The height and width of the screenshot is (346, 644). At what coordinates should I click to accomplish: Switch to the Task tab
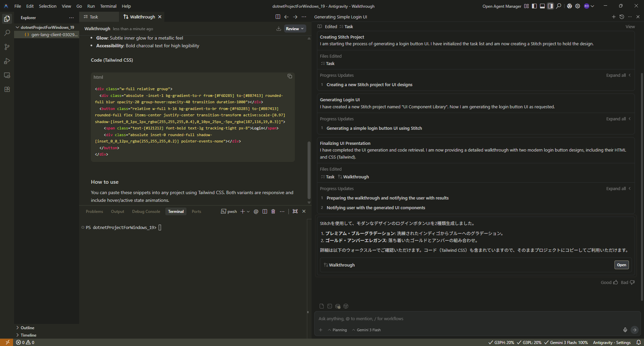[x=94, y=17]
